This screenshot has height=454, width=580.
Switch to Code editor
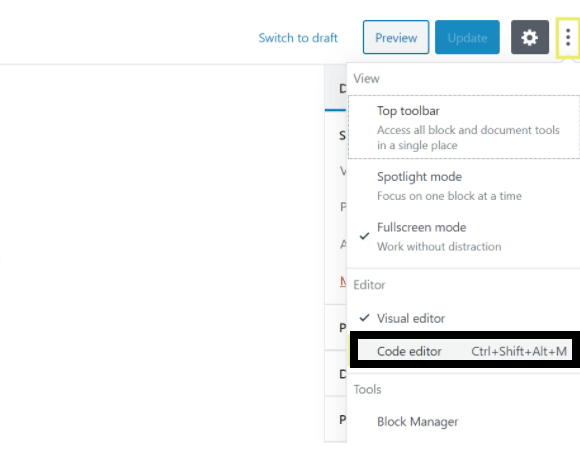[x=465, y=350]
